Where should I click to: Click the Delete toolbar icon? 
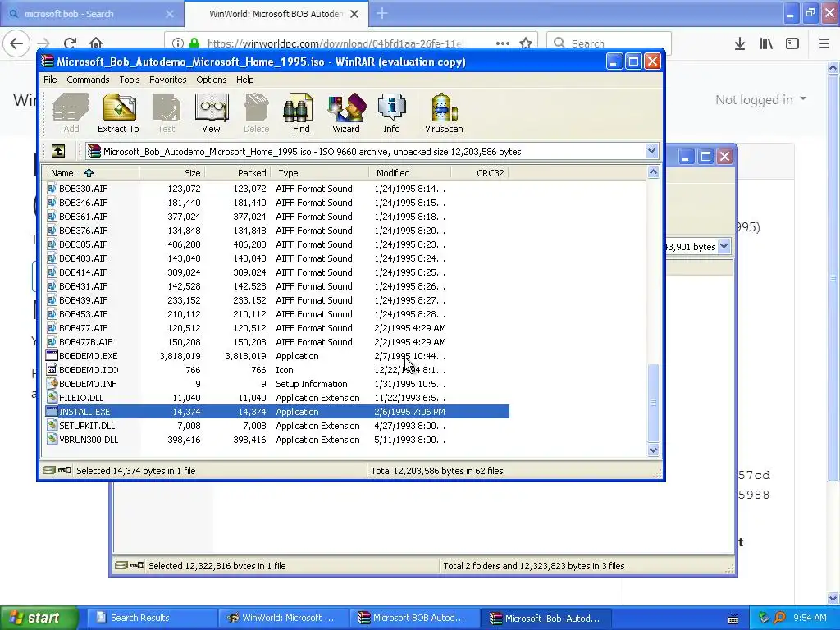pyautogui.click(x=256, y=113)
